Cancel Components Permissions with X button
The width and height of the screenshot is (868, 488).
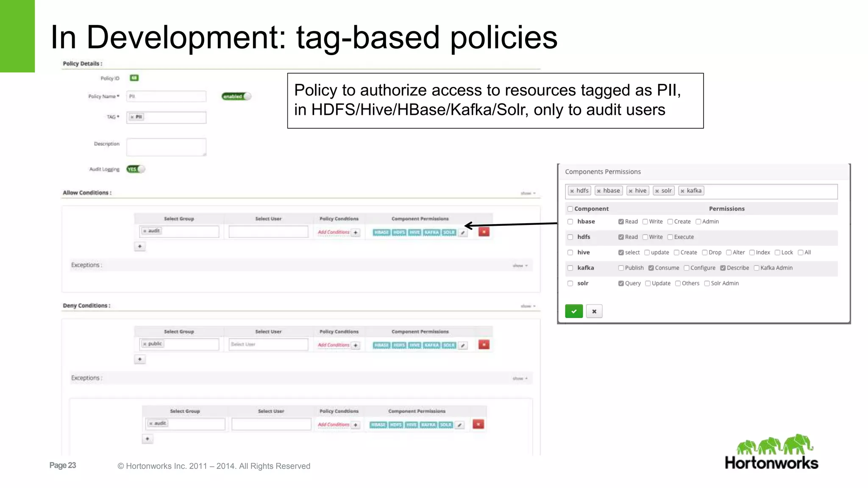click(594, 311)
